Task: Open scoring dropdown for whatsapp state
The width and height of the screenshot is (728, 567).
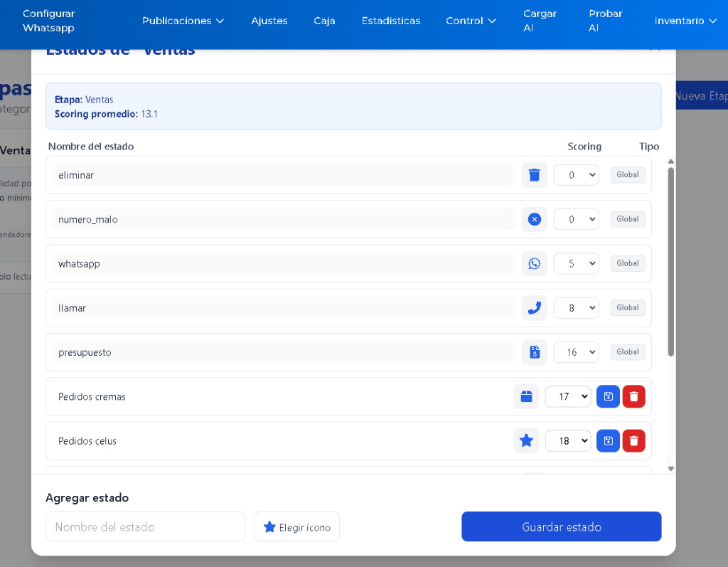Action: pos(576,264)
